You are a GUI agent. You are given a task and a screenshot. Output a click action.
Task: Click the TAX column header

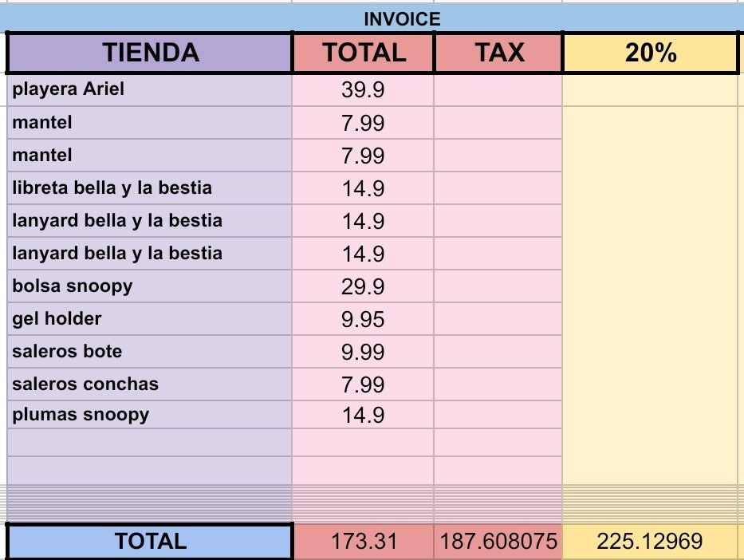point(499,53)
